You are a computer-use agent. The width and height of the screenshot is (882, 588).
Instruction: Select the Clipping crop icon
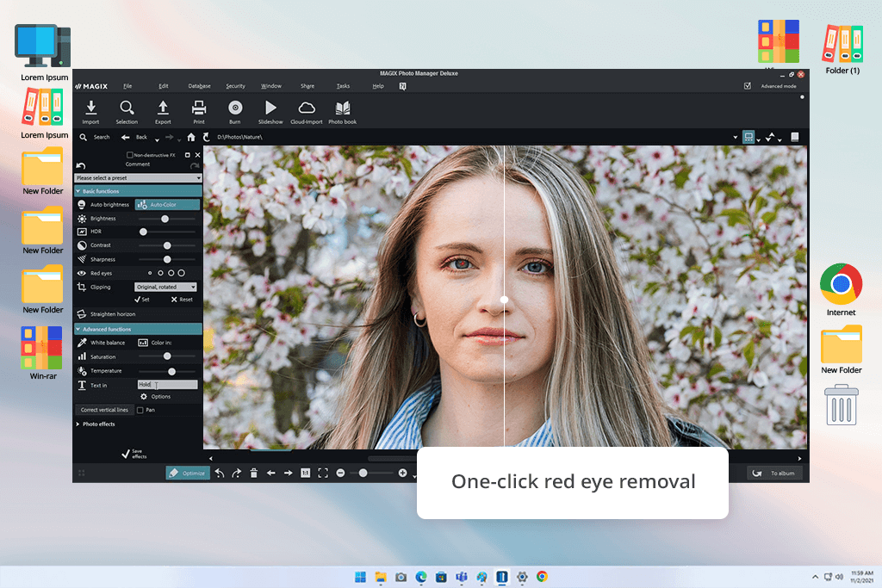tap(82, 287)
